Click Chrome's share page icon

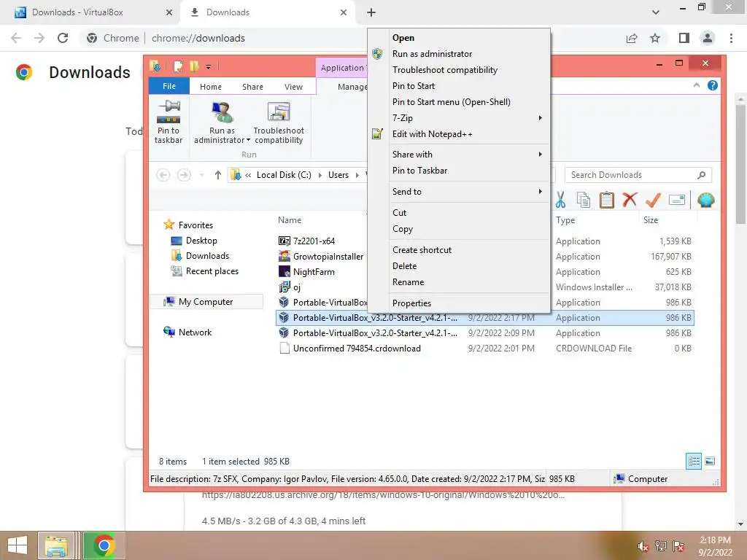pyautogui.click(x=632, y=38)
